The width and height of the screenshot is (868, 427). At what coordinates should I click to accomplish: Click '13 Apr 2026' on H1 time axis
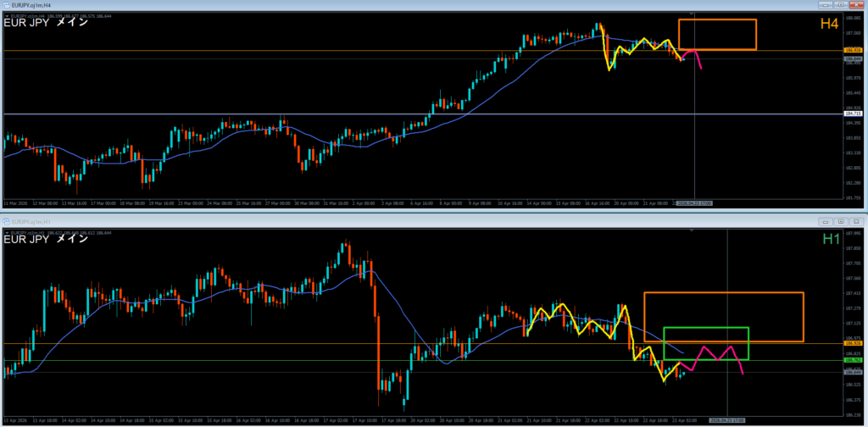(15, 420)
